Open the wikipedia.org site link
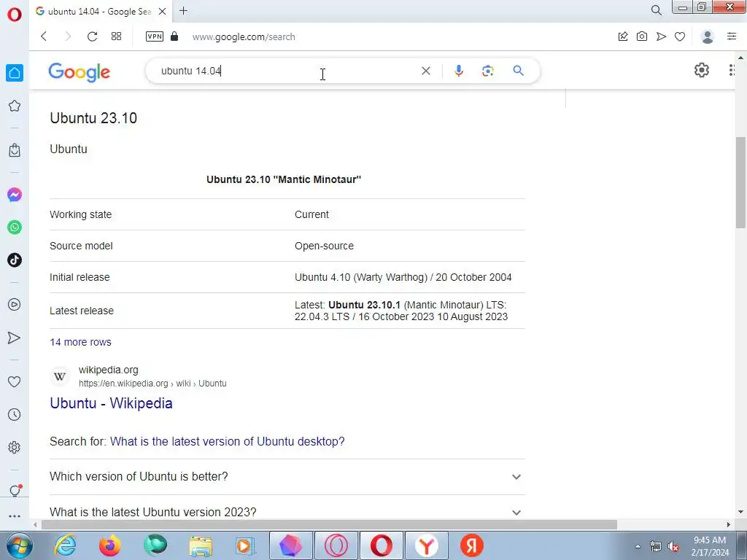747x560 pixels. coord(108,370)
